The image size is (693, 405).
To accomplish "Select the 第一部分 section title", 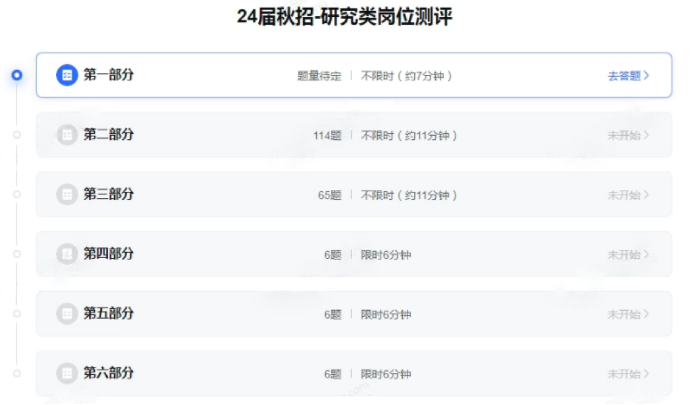I will click(x=108, y=75).
